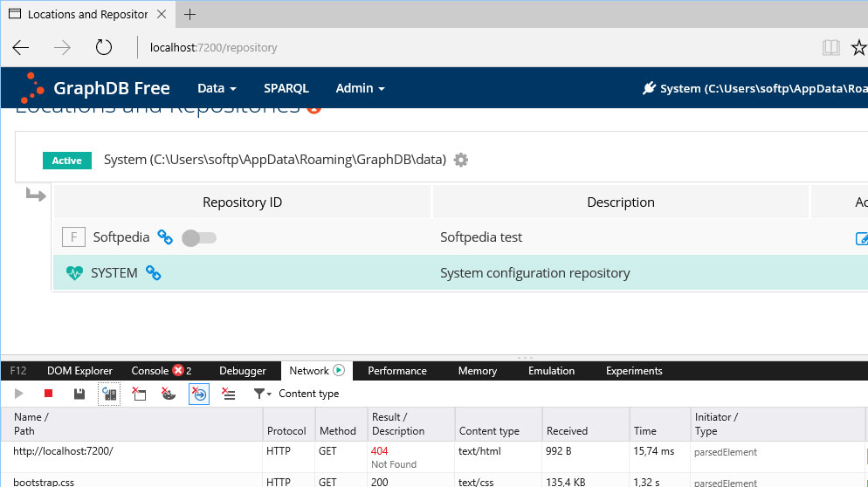The width and height of the screenshot is (868, 487).
Task: Click the clear cookies icon in Network toolbar
Action: [x=169, y=394]
